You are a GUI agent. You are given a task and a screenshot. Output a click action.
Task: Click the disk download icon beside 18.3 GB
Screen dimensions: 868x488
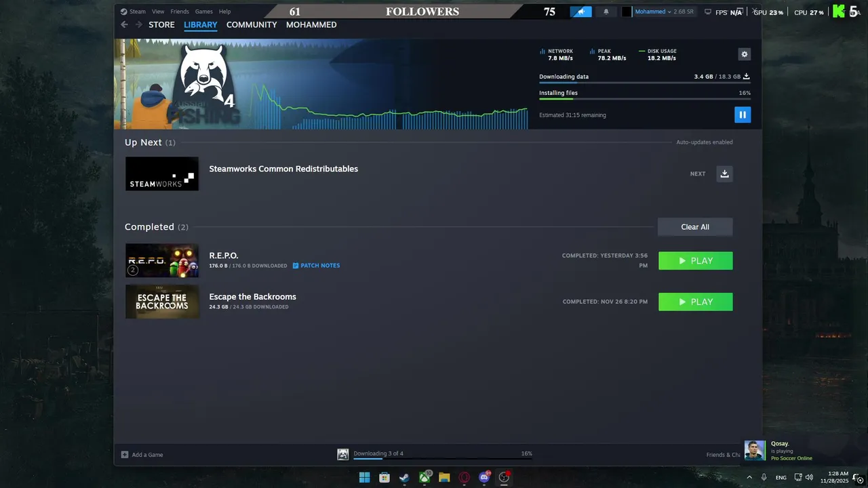click(747, 77)
